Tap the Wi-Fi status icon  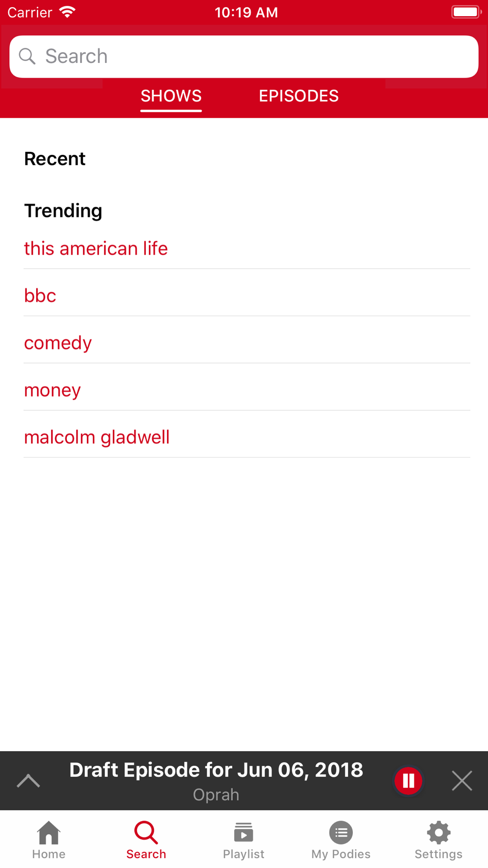pos(67,12)
